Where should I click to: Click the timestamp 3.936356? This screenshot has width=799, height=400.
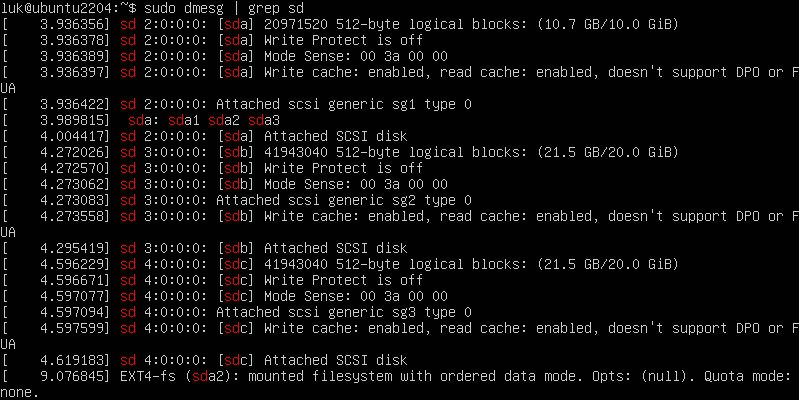(72, 24)
